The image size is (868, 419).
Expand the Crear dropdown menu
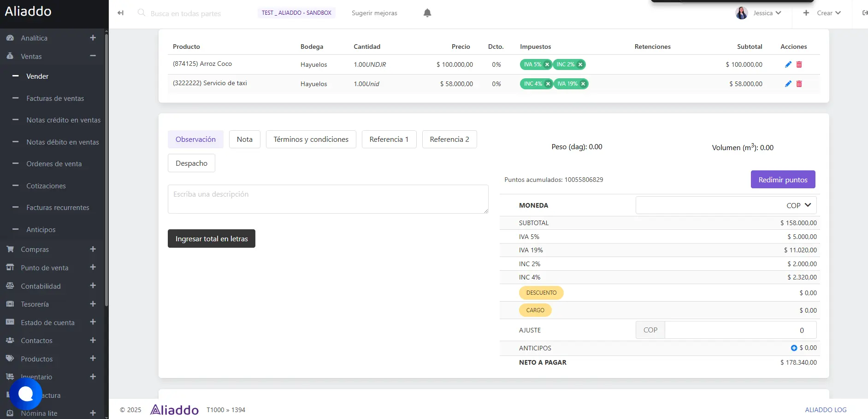click(x=823, y=13)
